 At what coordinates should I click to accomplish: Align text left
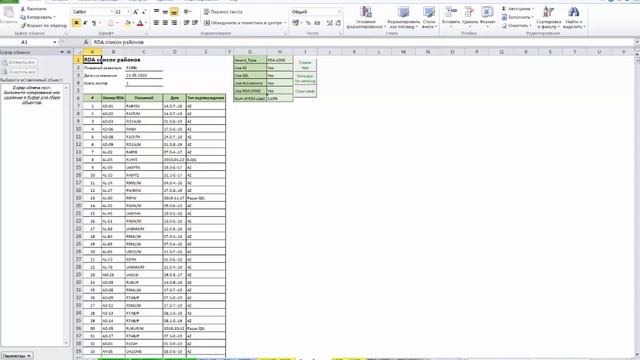tap(156, 23)
